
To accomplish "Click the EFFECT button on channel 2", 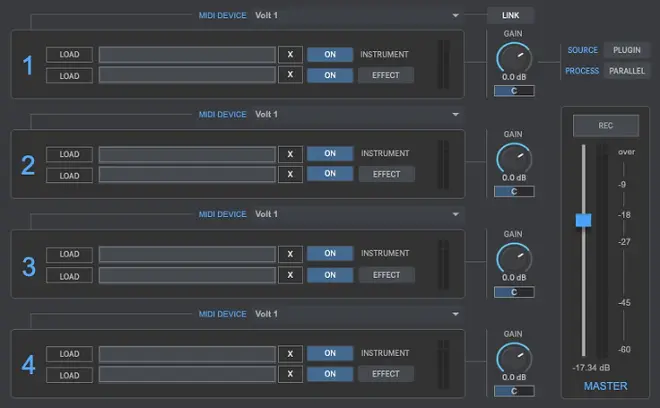I will 386,174.
